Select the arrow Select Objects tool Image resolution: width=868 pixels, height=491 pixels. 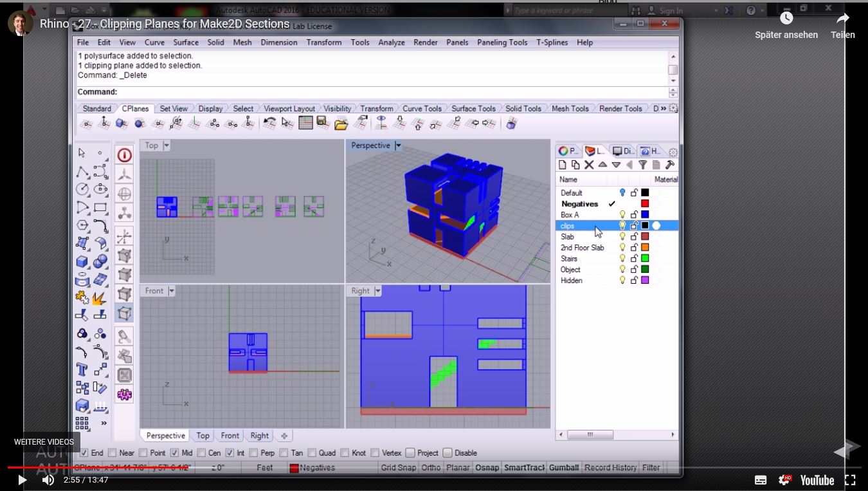point(82,153)
